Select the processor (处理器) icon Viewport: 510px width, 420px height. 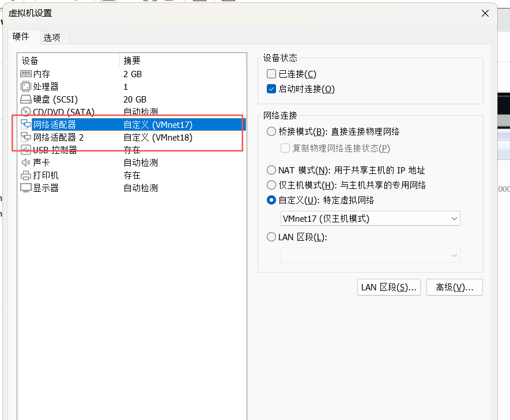coord(26,86)
